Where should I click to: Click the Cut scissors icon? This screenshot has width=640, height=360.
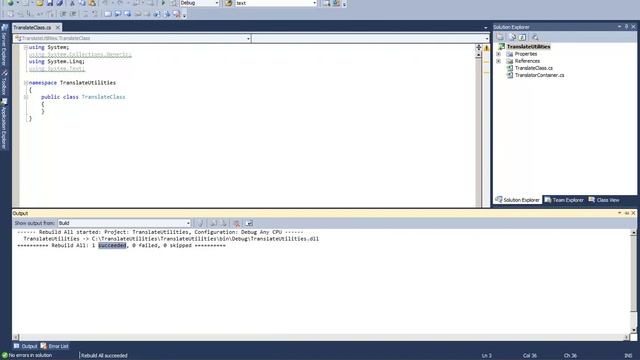point(72,3)
